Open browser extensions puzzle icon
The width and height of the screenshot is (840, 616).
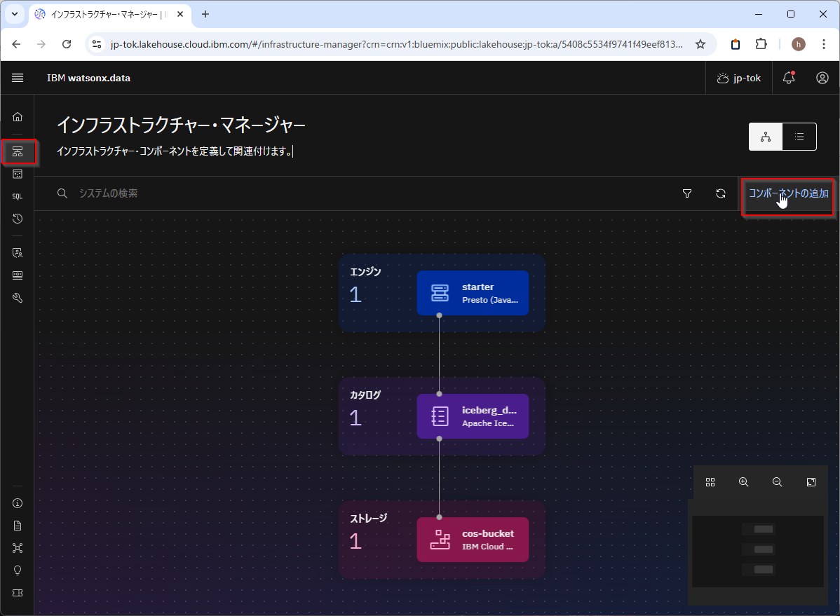point(761,44)
